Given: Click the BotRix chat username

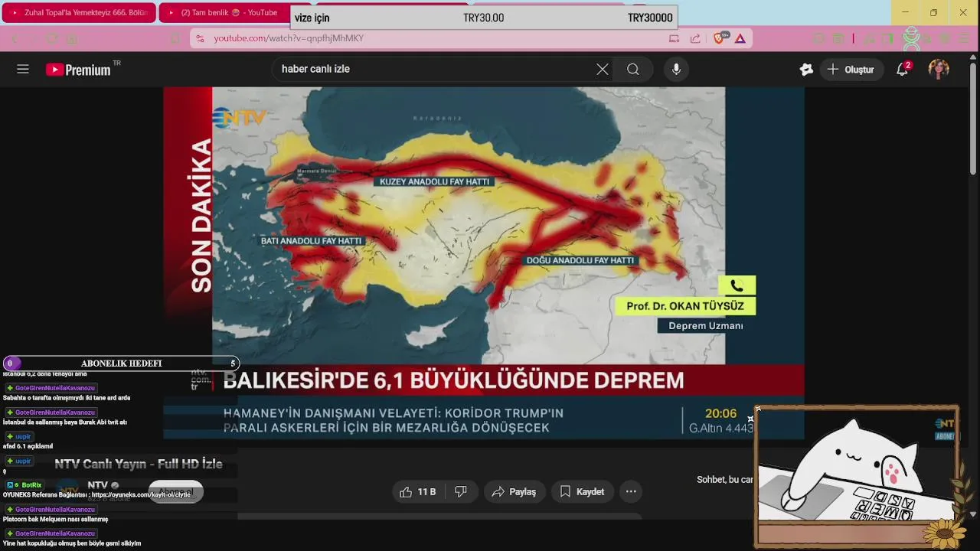Looking at the screenshot, I should click(31, 485).
